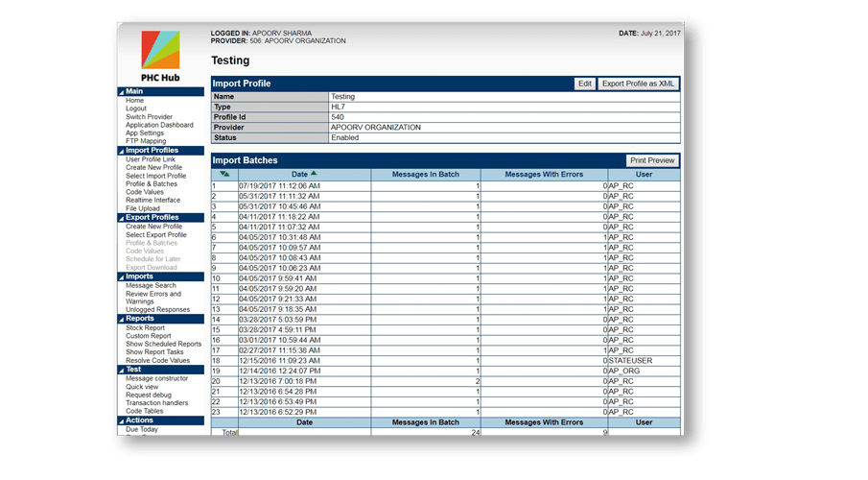Collapse the Export Profiles section

pyautogui.click(x=121, y=218)
